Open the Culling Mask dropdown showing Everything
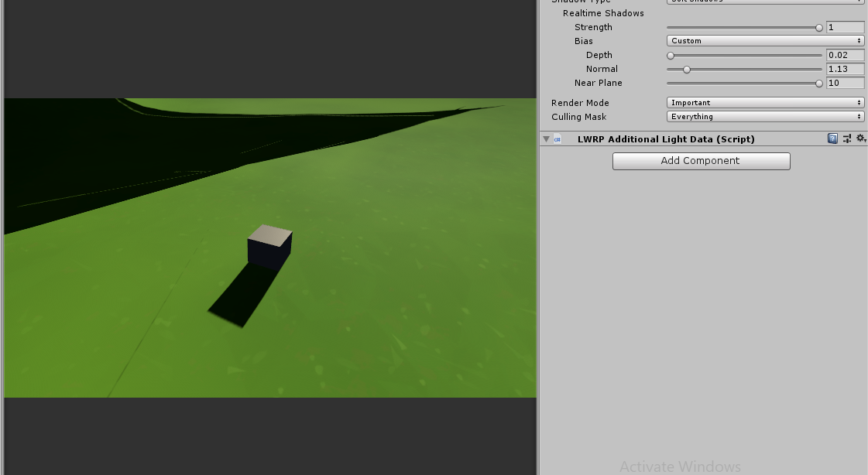 tap(765, 116)
